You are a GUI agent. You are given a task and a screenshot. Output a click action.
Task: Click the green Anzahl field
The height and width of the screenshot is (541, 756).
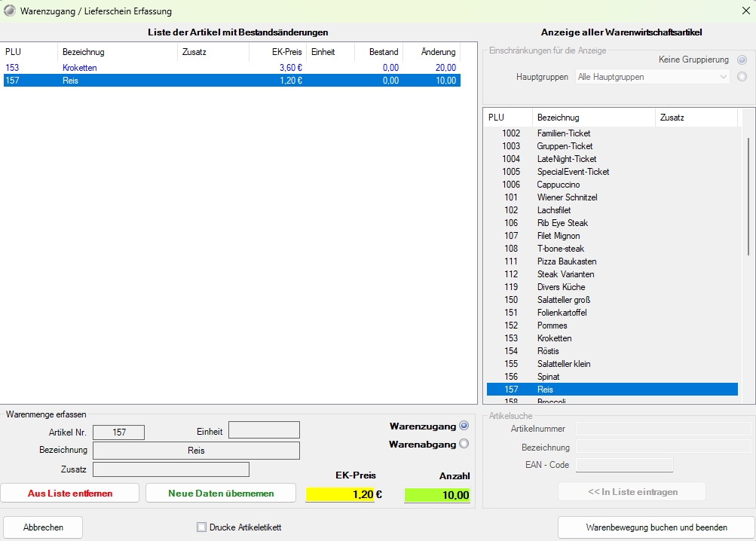437,495
